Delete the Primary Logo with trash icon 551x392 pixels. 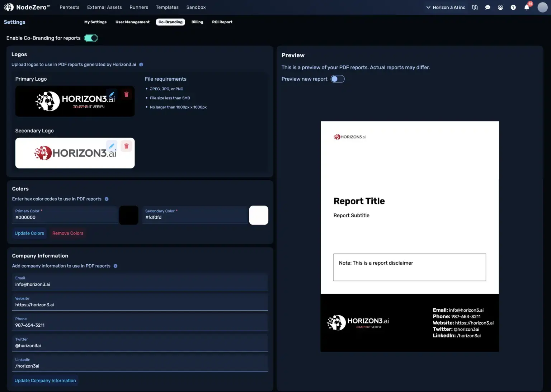126,94
